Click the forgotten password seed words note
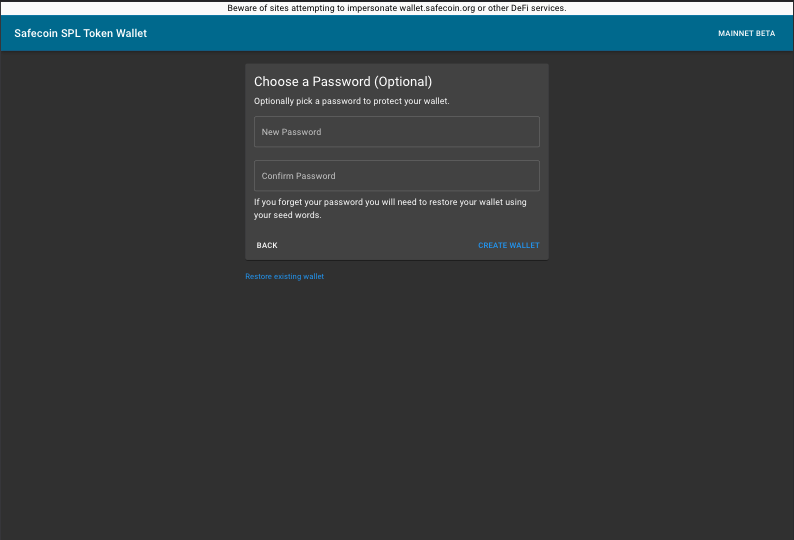The height and width of the screenshot is (540, 794). (390, 208)
